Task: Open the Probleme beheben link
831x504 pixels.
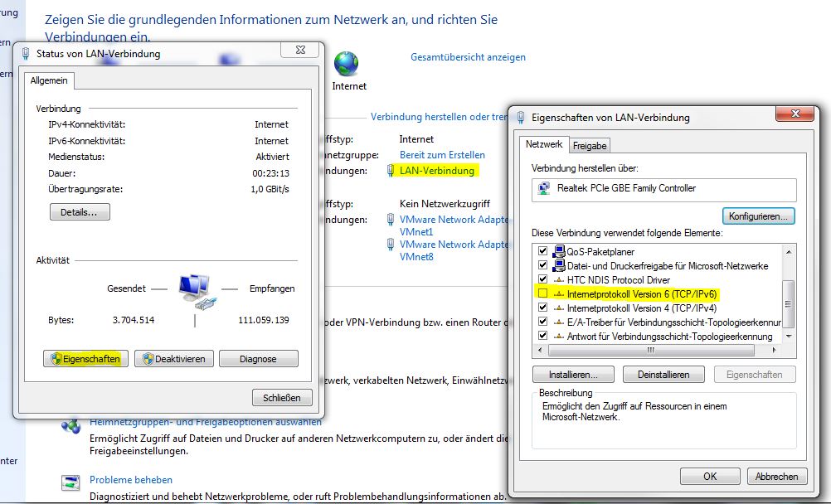Action: click(x=131, y=480)
